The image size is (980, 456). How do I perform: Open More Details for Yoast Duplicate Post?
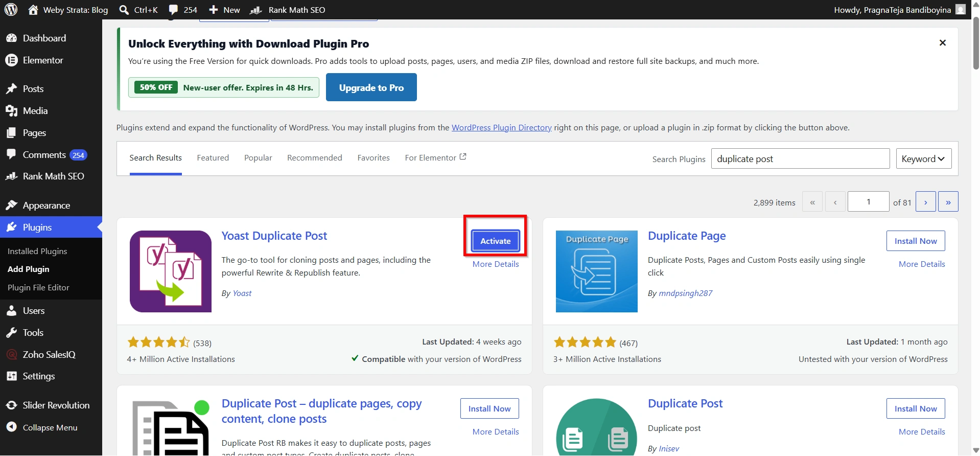[x=496, y=264]
